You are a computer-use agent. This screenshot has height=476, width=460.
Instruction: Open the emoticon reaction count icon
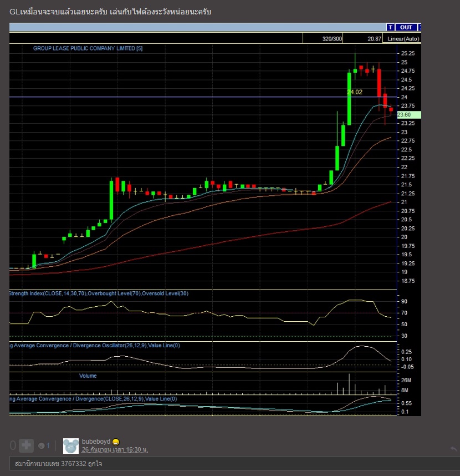(x=42, y=445)
